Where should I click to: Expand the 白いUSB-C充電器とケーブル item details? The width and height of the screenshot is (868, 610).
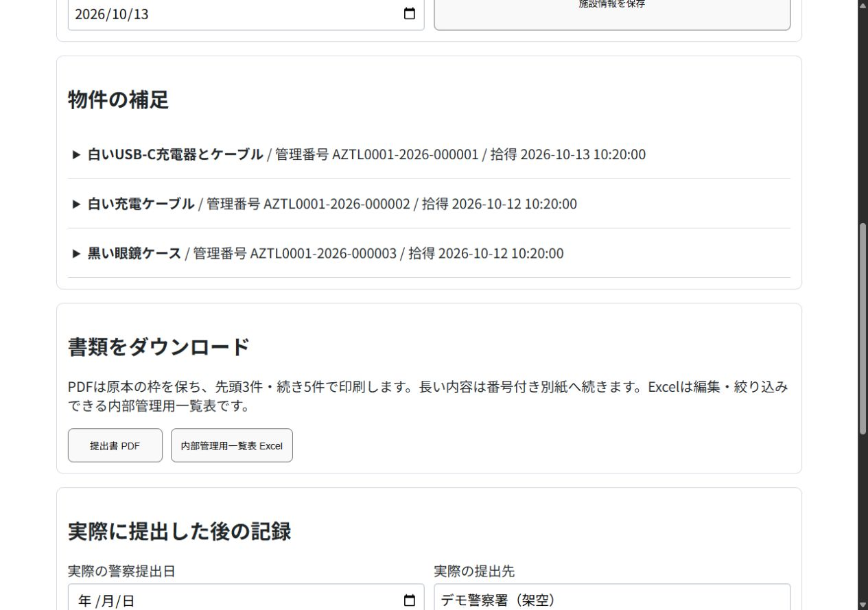tap(429, 154)
